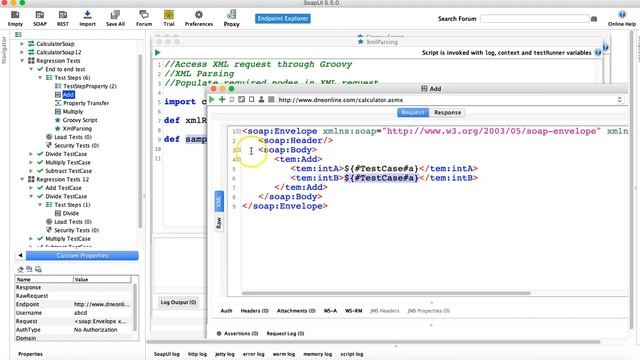Open the Auth tab
This screenshot has height=360, width=640.
[226, 311]
